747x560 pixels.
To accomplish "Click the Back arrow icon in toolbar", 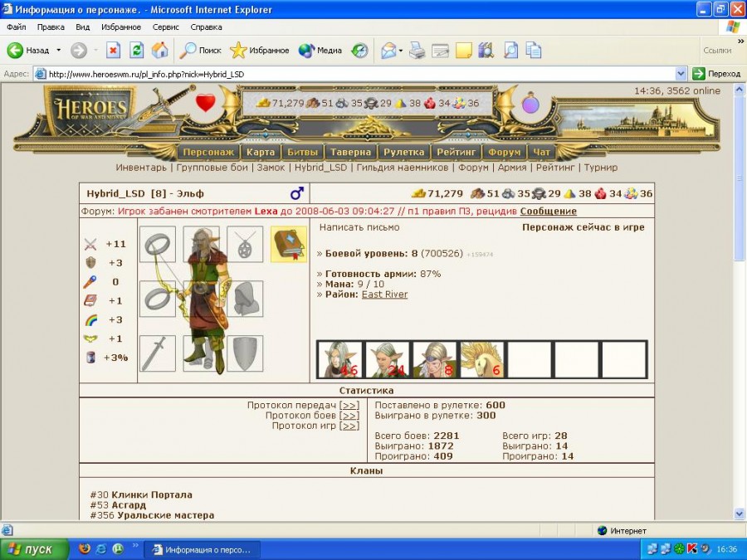I will [15, 50].
